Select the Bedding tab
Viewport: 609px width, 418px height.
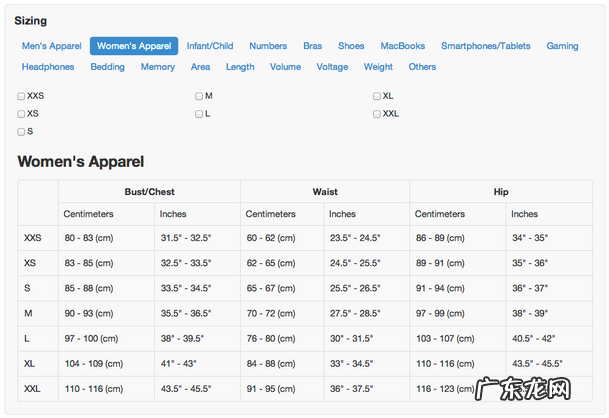(108, 67)
